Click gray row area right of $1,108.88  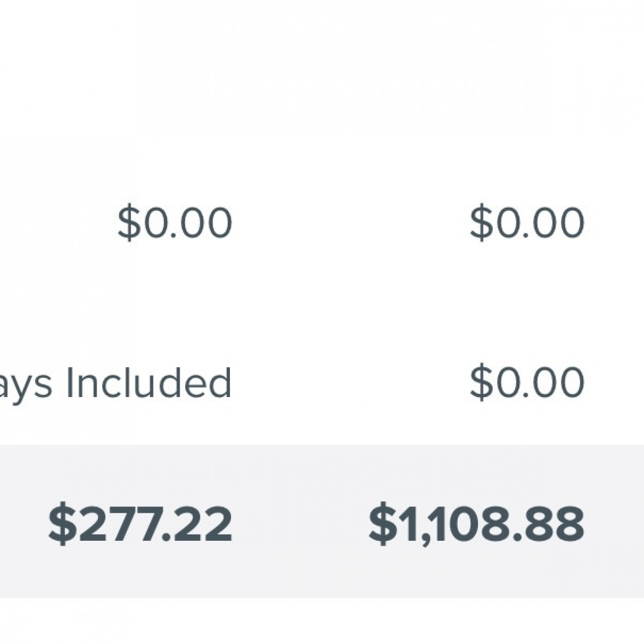tap(615, 524)
